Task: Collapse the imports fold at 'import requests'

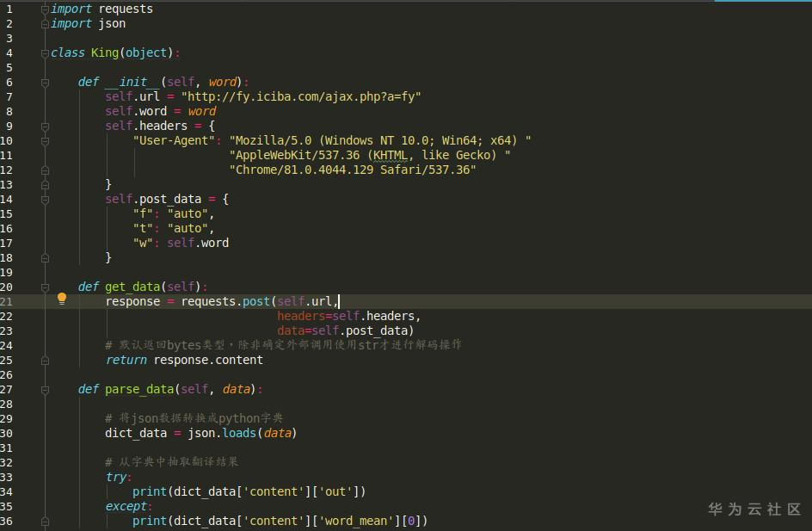Action: 45,9
